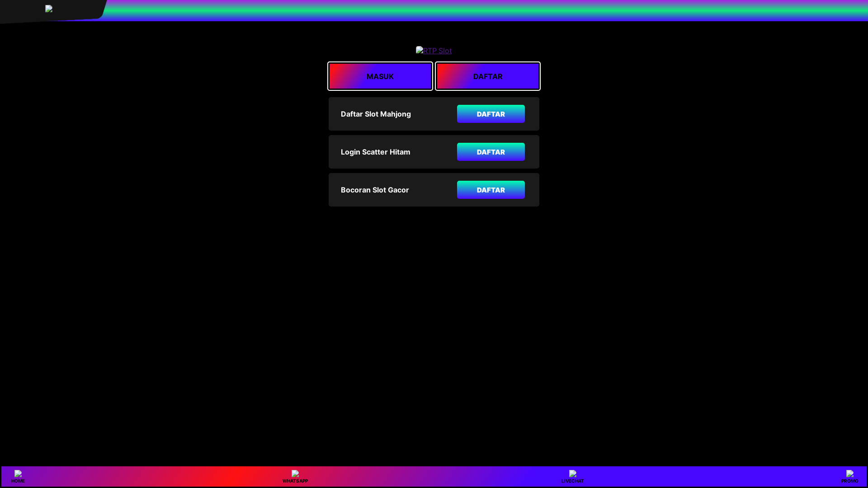Click the site logo image in header
Viewport: 868px width, 488px height.
tap(49, 9)
